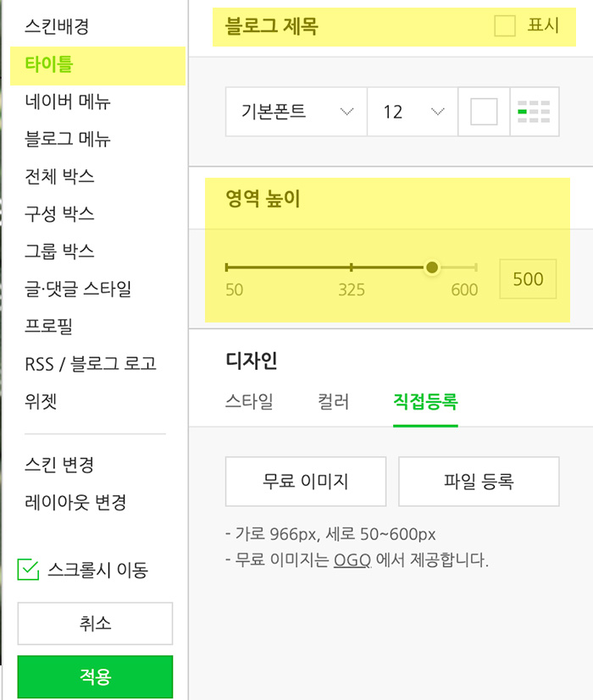Viewport: 593px width, 700px height.
Task: Select the 직접등록 design tab
Action: [x=425, y=404]
